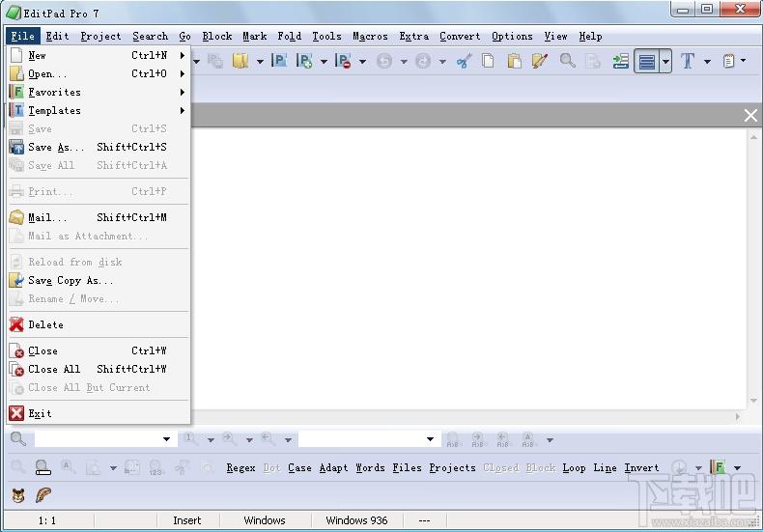Toggle the Invert search option
763x532 pixels.
pyautogui.click(x=642, y=468)
